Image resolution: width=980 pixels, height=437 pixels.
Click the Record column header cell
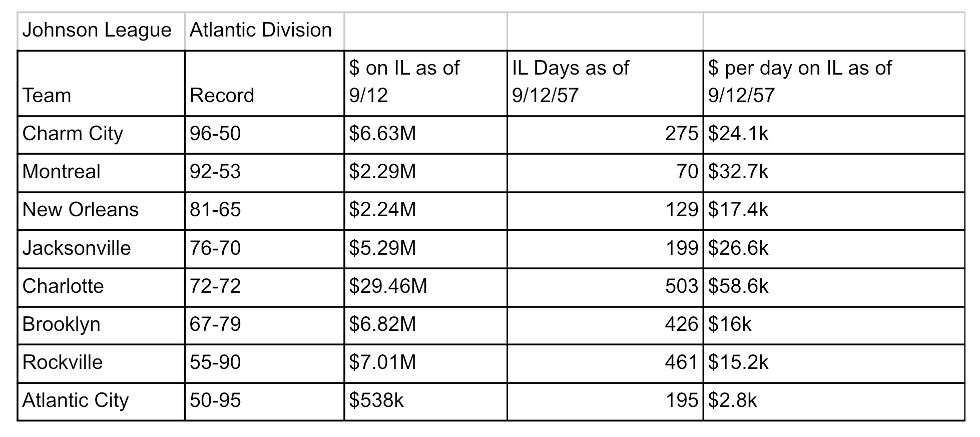point(265,84)
